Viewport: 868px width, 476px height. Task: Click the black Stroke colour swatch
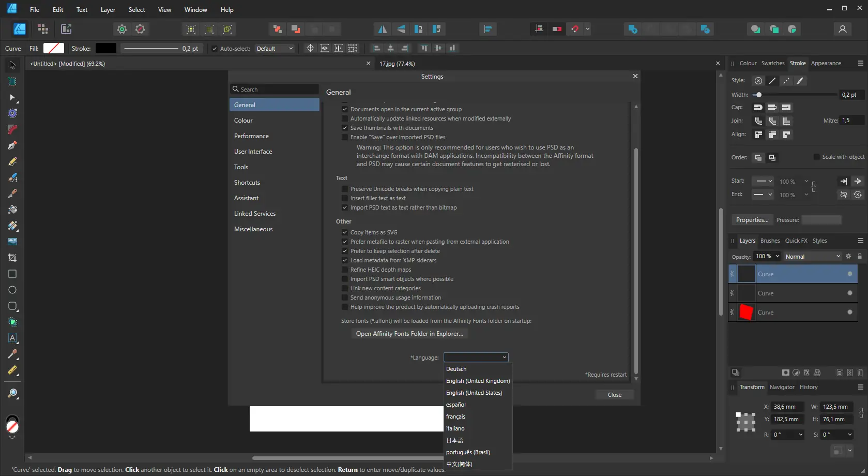tap(106, 48)
